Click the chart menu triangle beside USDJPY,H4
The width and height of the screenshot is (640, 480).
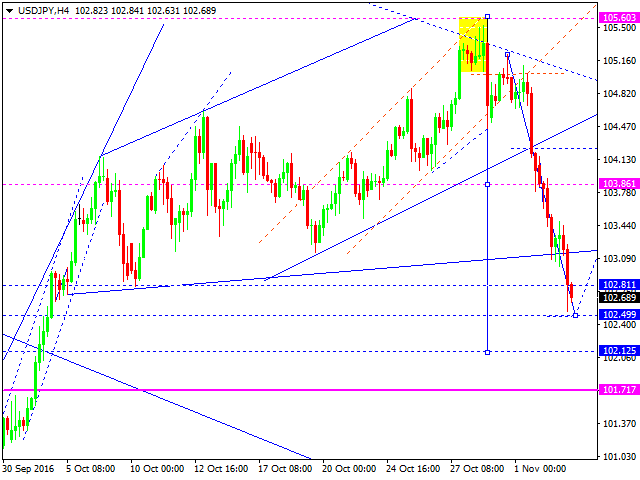tap(9, 11)
